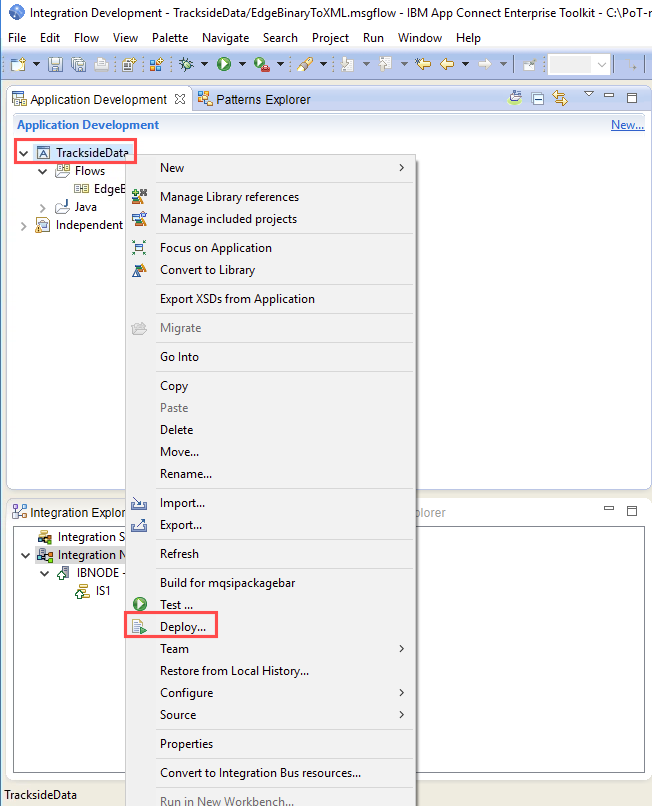652x806 pixels.
Task: Choose Deploy... in context menu
Action: 270,627
